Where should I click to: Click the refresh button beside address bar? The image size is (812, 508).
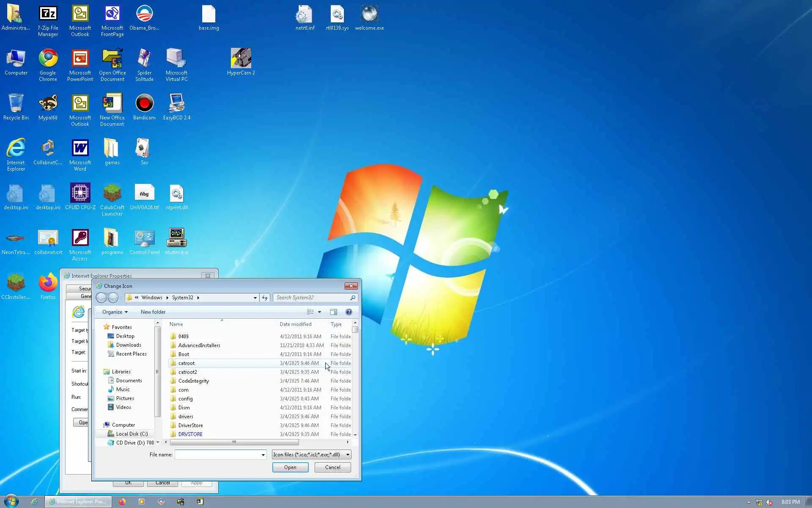pos(265,298)
